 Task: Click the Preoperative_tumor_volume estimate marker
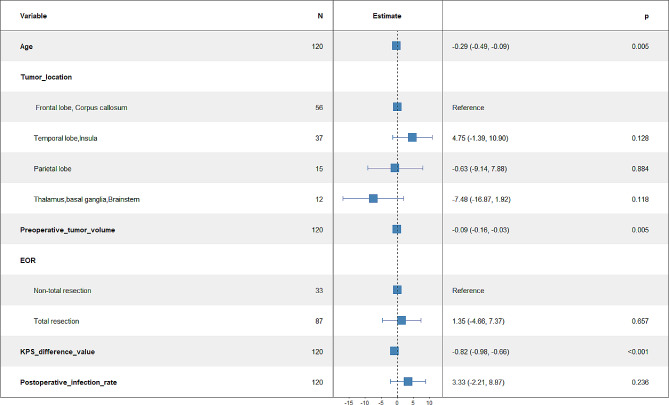tap(397, 229)
